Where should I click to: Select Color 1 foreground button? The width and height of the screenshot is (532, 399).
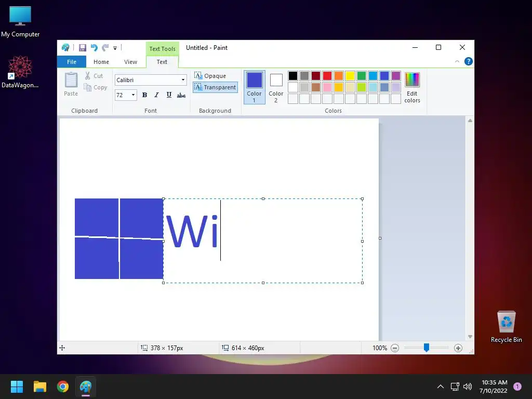(x=254, y=87)
